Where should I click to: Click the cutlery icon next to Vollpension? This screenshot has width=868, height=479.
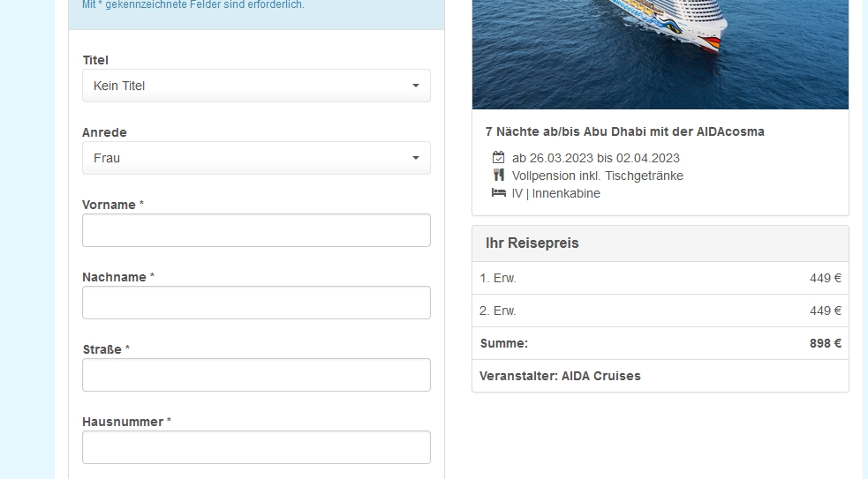tap(499, 176)
